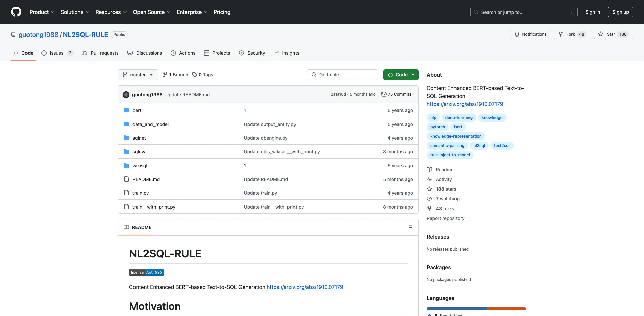Click the nlp topic tag
The image size is (644, 316).
(433, 118)
